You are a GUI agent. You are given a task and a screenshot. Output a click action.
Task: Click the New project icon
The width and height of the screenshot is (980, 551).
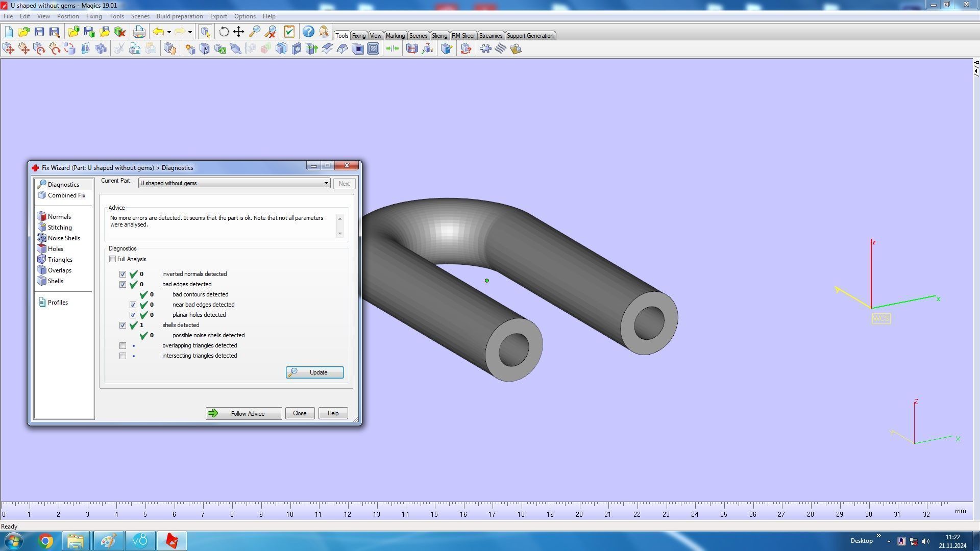click(9, 32)
